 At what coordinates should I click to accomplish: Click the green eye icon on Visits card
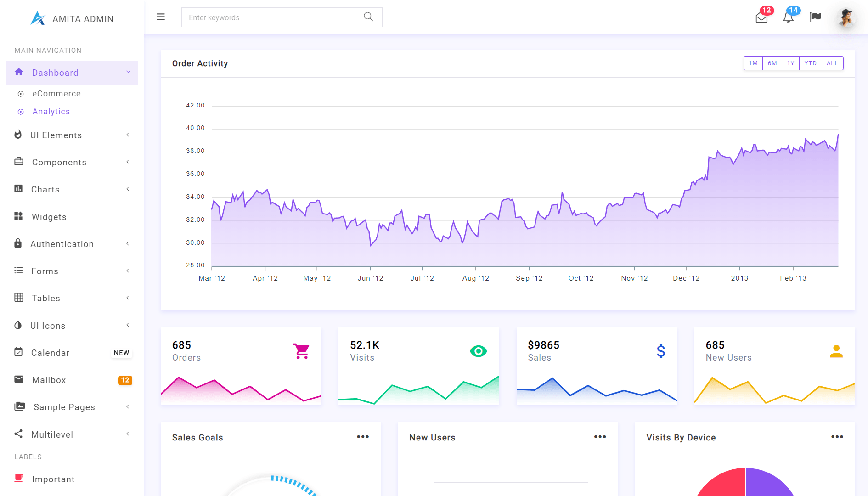(478, 351)
